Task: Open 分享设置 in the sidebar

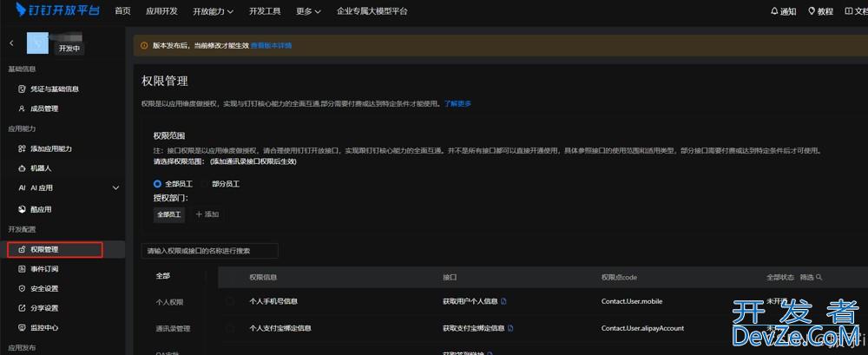Action: click(x=38, y=308)
